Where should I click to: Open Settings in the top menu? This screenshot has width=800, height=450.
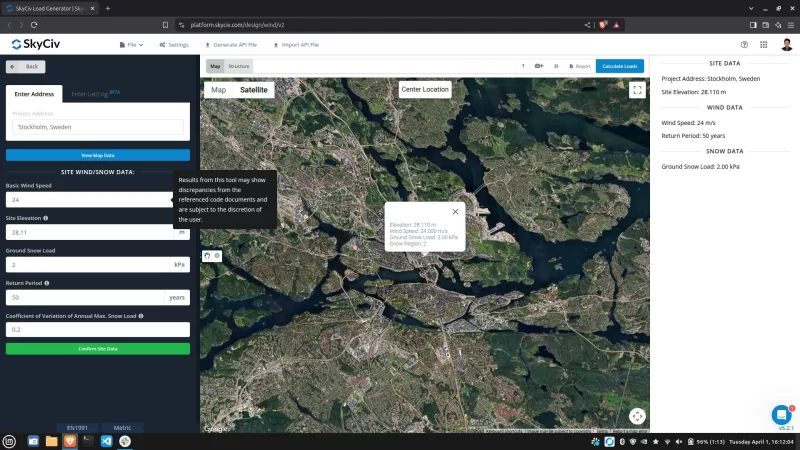[174, 45]
